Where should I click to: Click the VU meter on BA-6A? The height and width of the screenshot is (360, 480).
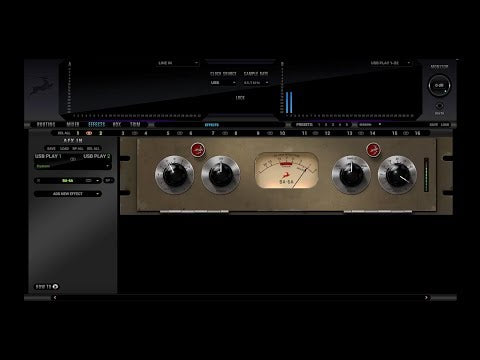(x=286, y=170)
